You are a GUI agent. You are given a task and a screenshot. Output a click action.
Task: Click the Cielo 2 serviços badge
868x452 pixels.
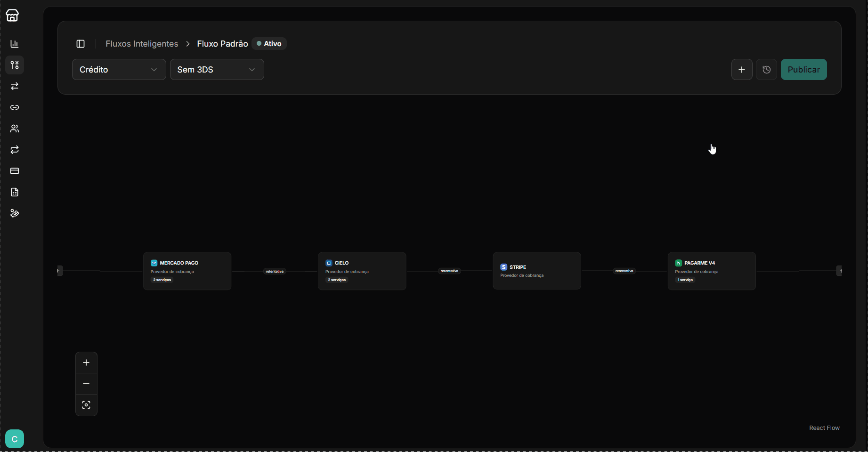(337, 280)
